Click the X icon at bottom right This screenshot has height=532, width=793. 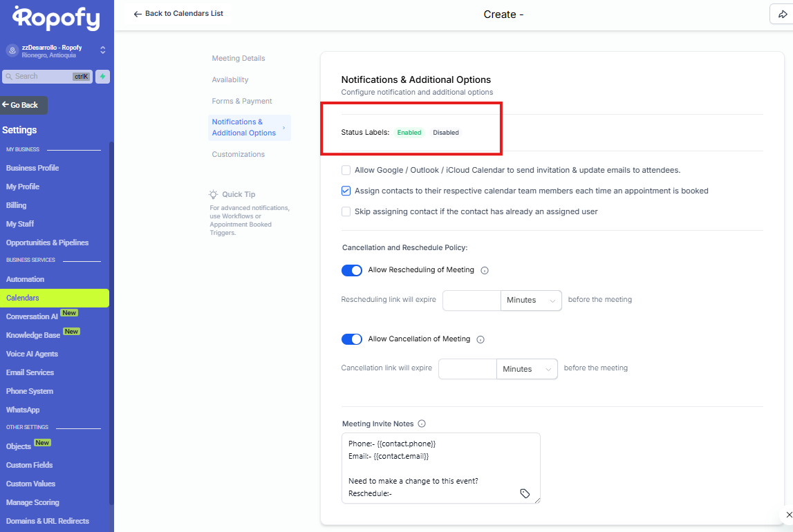[789, 515]
